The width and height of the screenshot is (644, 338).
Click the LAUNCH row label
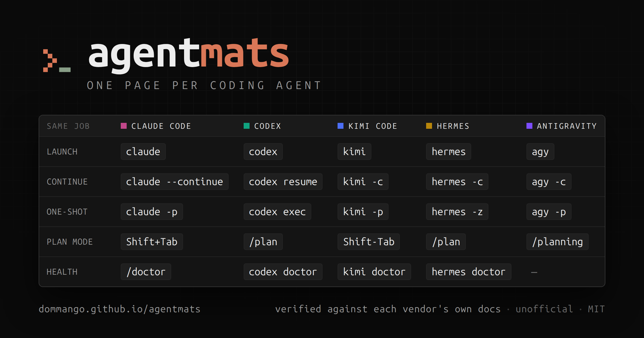click(62, 152)
